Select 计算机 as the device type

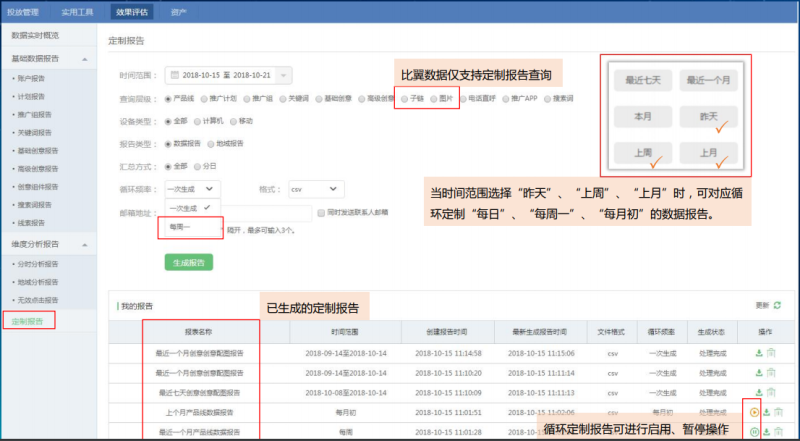pyautogui.click(x=196, y=121)
